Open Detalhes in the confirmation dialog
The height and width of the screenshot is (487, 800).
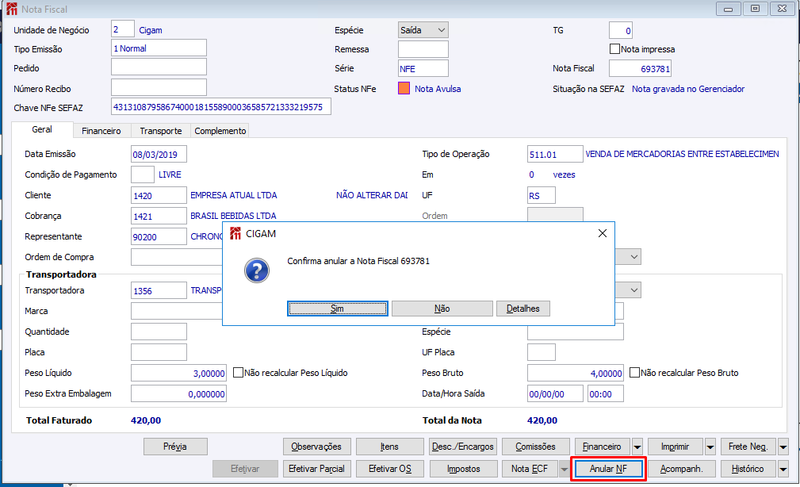[523, 309]
